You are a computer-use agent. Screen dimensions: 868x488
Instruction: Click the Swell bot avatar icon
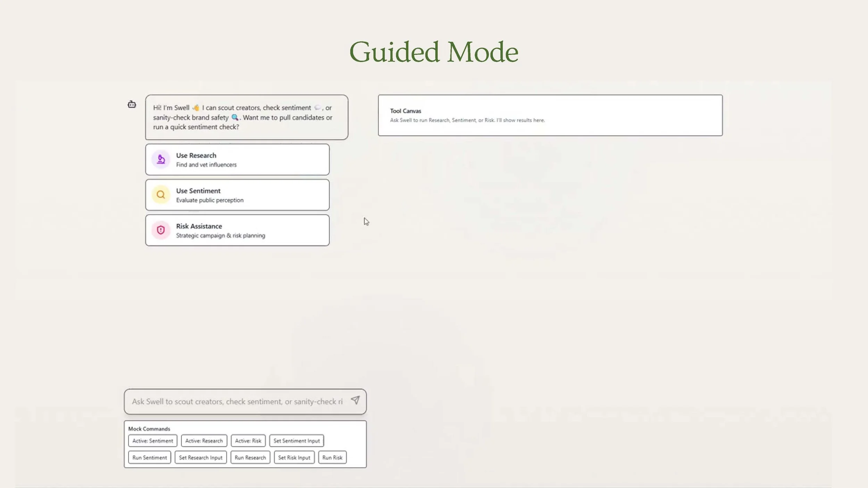tap(132, 104)
